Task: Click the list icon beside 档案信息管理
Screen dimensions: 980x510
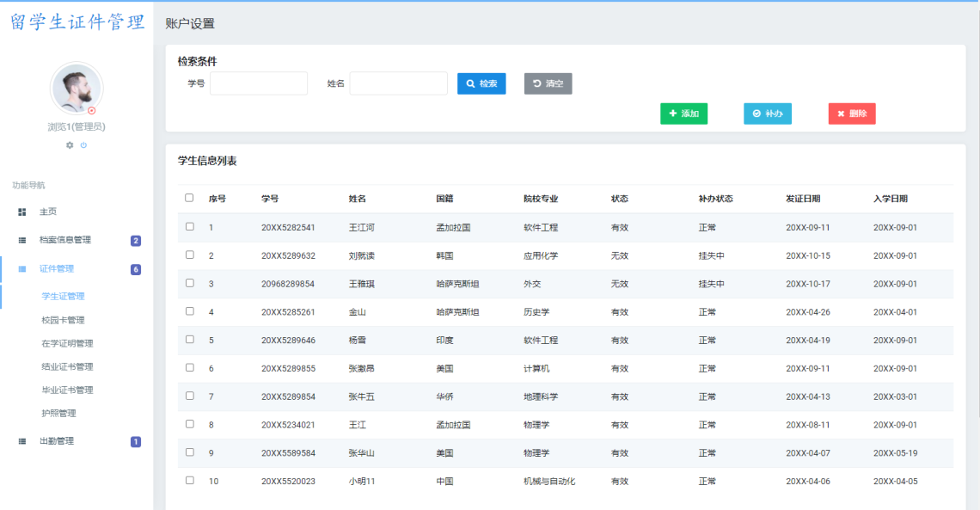Action: click(x=21, y=240)
